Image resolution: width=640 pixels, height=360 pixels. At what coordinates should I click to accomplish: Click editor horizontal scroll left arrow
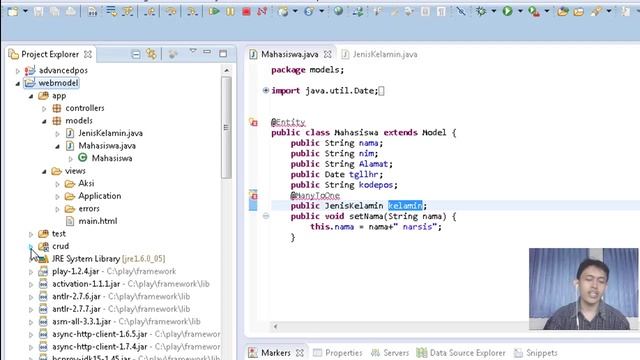276,326
